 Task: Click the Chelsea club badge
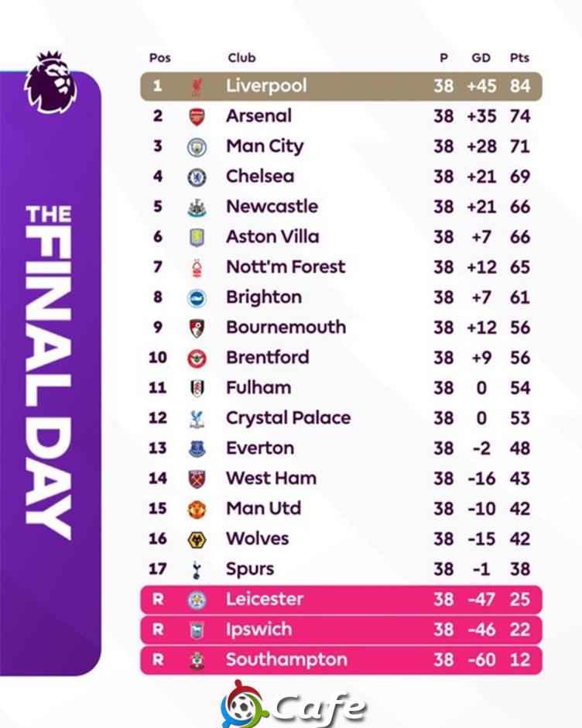pyautogui.click(x=197, y=177)
